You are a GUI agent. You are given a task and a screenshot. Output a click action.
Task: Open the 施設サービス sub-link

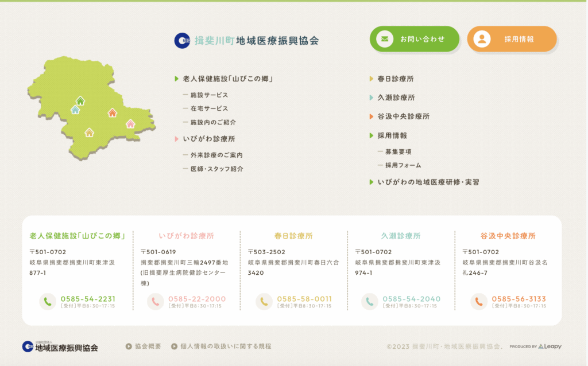pos(209,95)
